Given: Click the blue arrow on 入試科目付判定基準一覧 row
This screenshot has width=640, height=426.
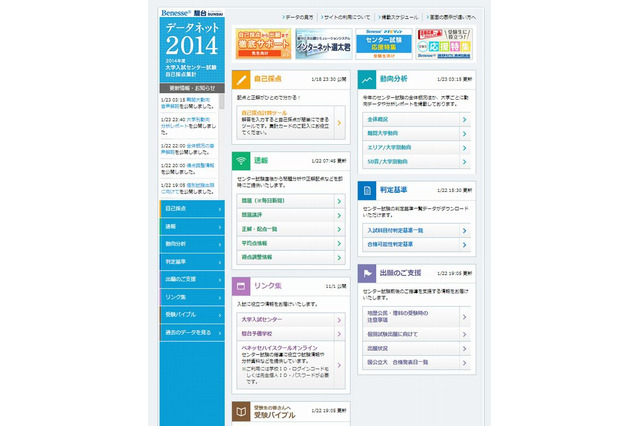Looking at the screenshot, I should (x=464, y=231).
